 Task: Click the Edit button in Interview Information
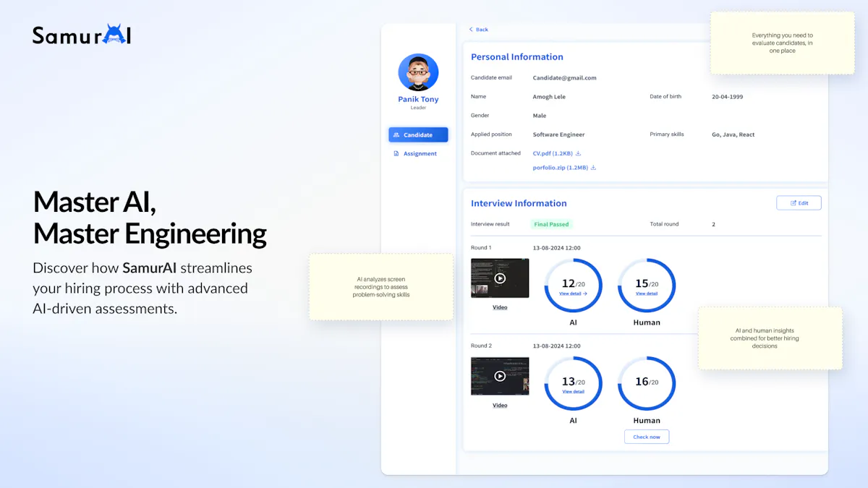pyautogui.click(x=799, y=203)
